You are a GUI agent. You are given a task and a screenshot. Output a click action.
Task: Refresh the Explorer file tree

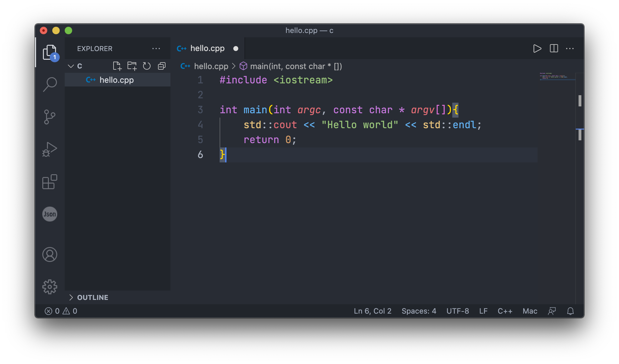tap(147, 66)
